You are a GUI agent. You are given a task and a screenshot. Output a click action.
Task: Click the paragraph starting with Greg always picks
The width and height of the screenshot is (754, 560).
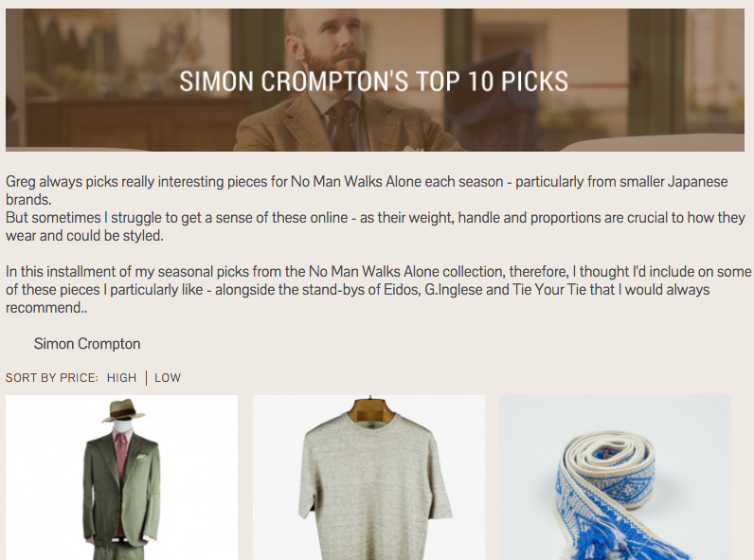pos(367,190)
